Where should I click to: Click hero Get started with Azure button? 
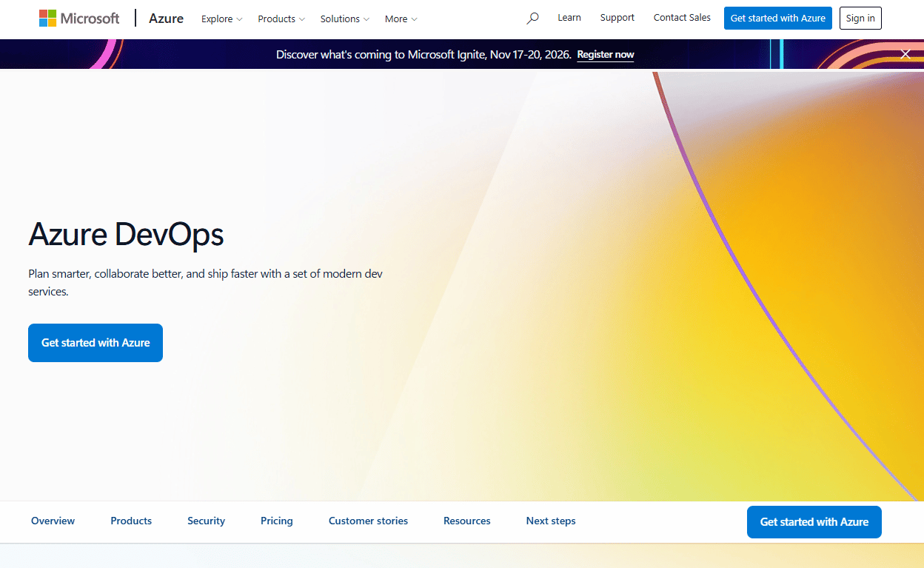tap(96, 343)
